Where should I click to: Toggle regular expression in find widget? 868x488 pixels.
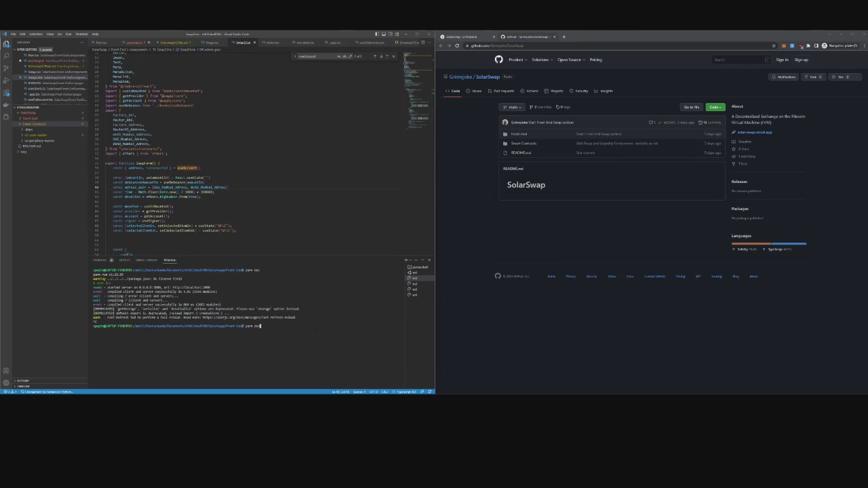pos(349,56)
